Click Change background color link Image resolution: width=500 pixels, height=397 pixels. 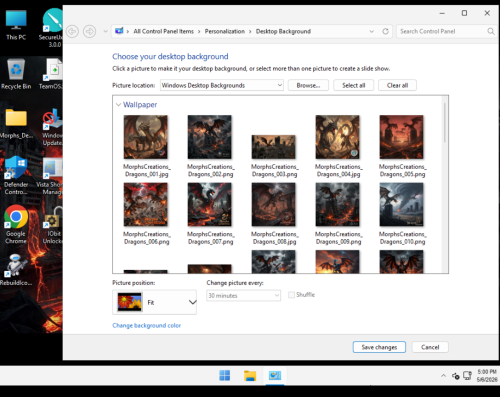147,325
